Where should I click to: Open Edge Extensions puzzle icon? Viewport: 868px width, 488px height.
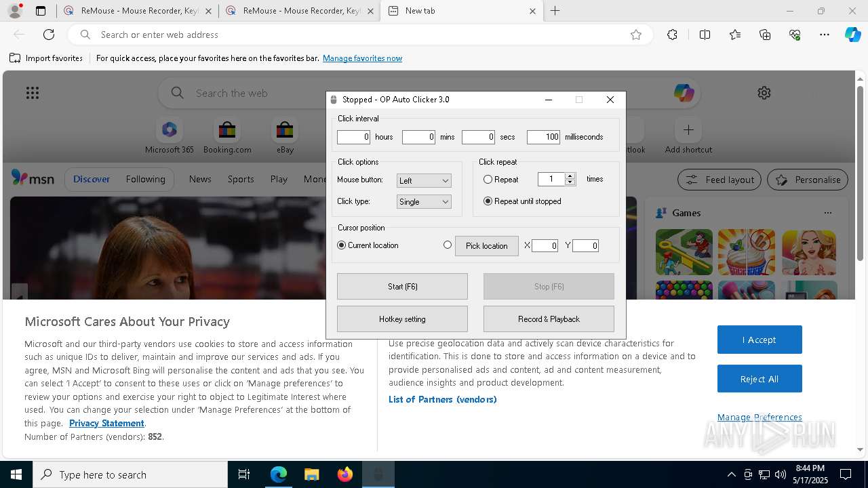pos(672,35)
